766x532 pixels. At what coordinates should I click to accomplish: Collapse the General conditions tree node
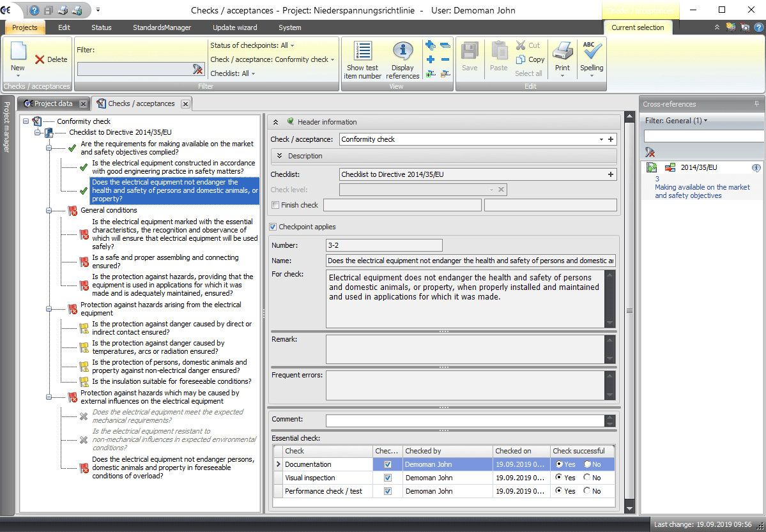point(49,210)
